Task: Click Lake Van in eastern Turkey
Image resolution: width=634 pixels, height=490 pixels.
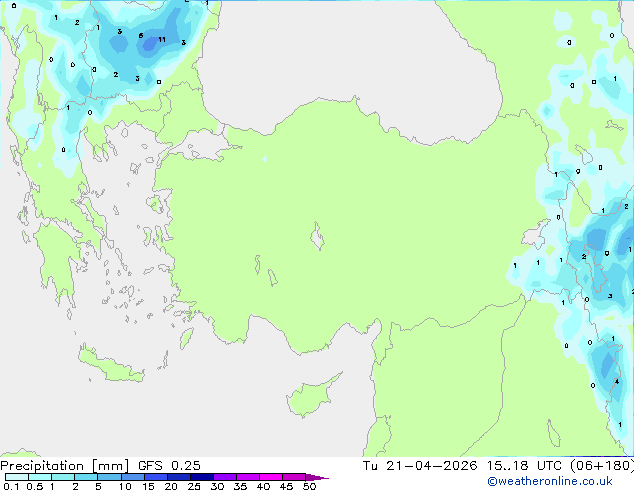Action: 535,235
